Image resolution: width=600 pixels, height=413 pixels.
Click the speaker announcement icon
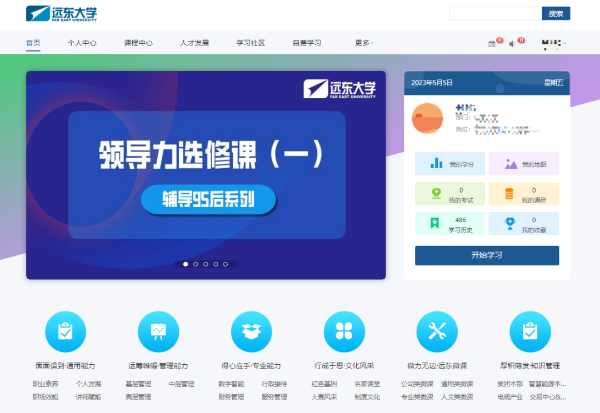click(514, 43)
